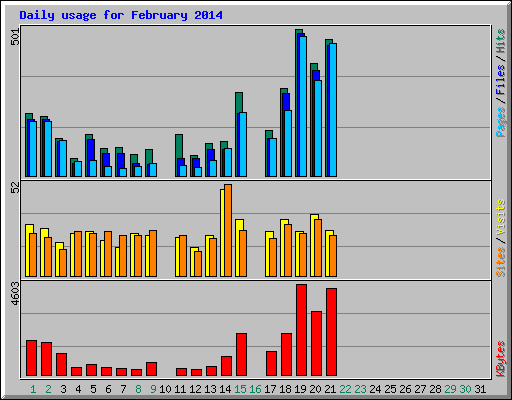Select the red KBytes bar for day 20
Viewport: 512px width, 400px height.
click(316, 343)
